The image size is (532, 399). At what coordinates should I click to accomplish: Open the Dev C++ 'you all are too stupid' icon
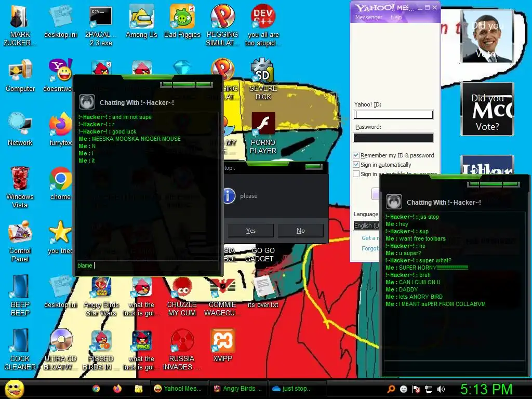[263, 25]
